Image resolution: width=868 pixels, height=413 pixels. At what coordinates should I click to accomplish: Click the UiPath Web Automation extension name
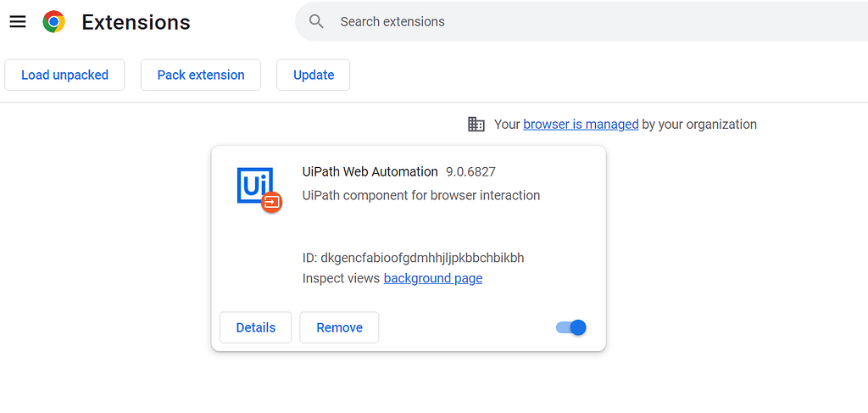tap(370, 171)
